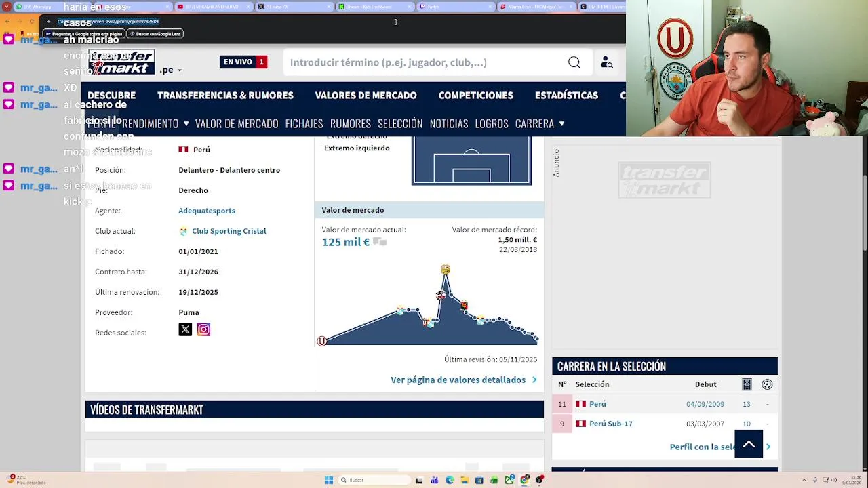
Task: Open the Perú national team link
Action: [597, 404]
